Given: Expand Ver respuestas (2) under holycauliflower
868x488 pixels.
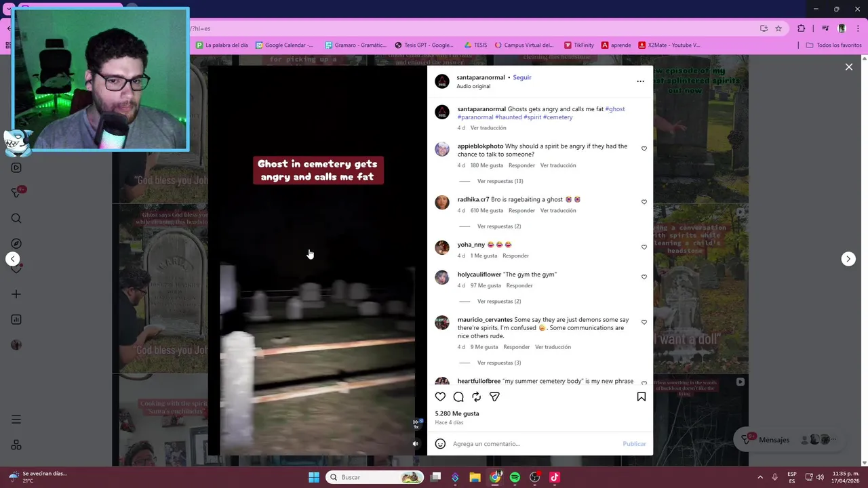Looking at the screenshot, I should click(x=499, y=302).
